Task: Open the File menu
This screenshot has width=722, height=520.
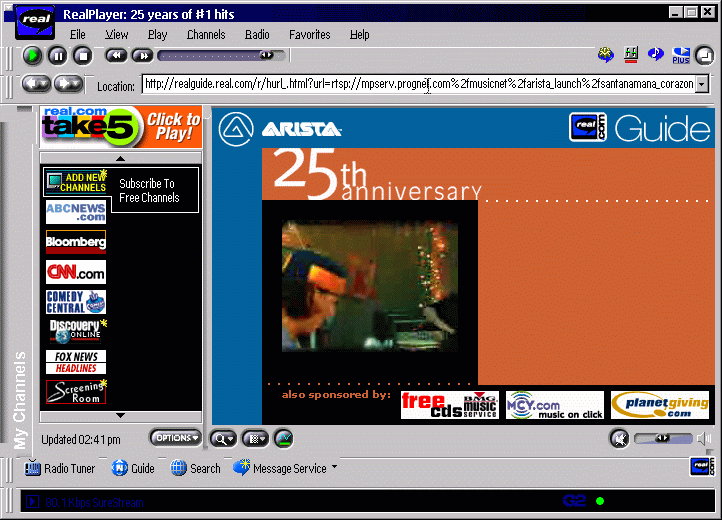Action: [77, 35]
